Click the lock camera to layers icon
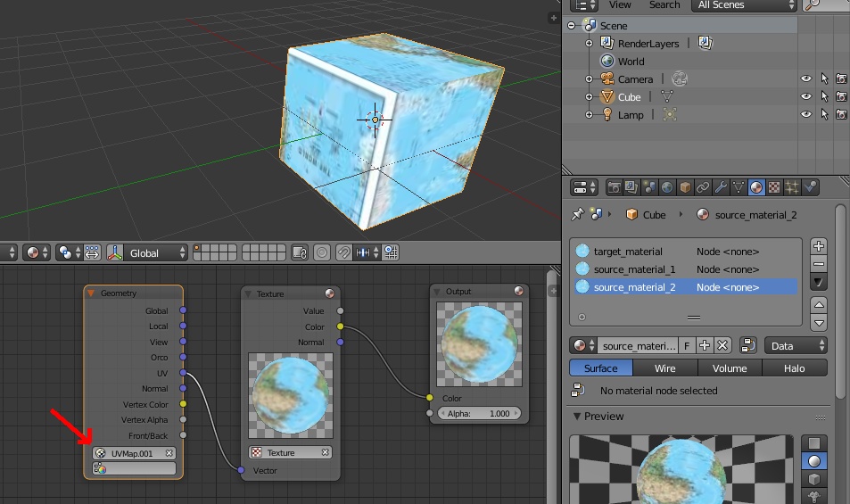This screenshot has width=850, height=504. (299, 252)
